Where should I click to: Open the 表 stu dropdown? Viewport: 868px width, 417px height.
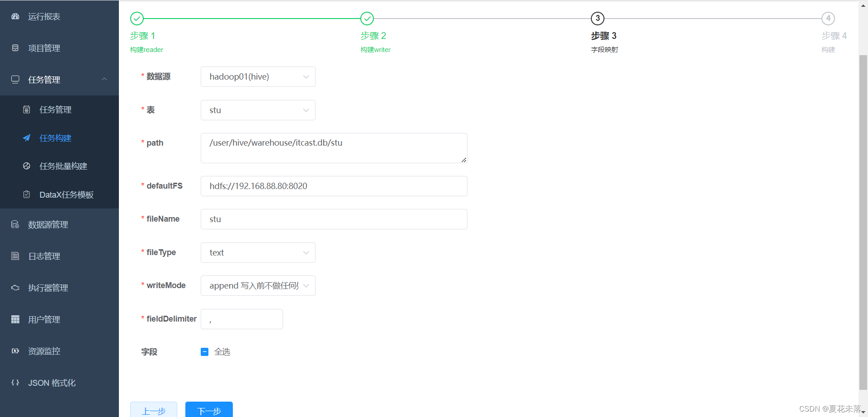(258, 110)
